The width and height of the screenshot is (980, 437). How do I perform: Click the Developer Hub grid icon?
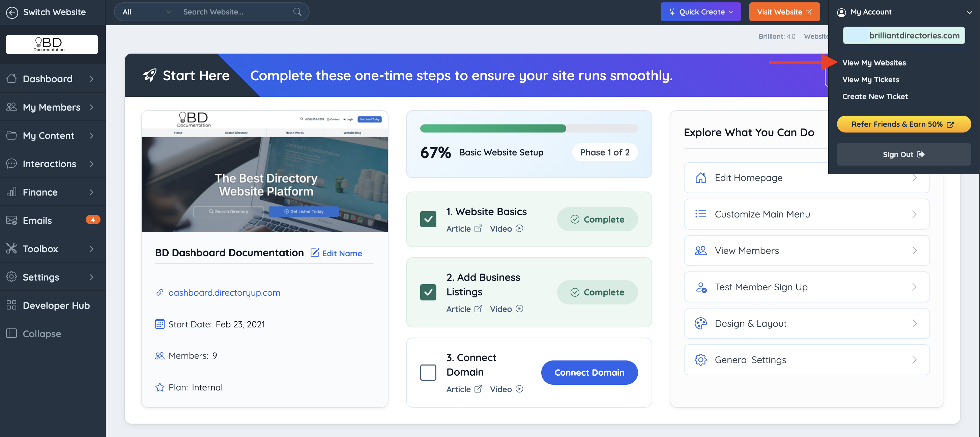click(11, 305)
